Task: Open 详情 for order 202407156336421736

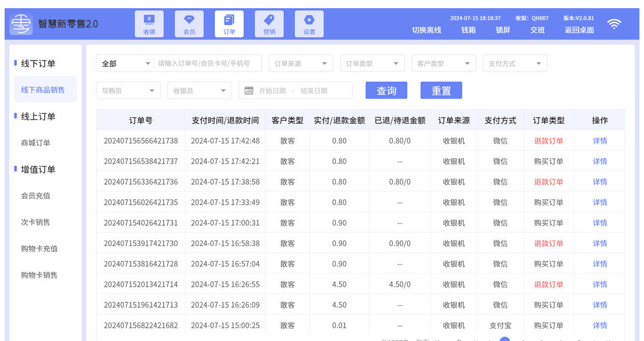Action: coord(600,182)
